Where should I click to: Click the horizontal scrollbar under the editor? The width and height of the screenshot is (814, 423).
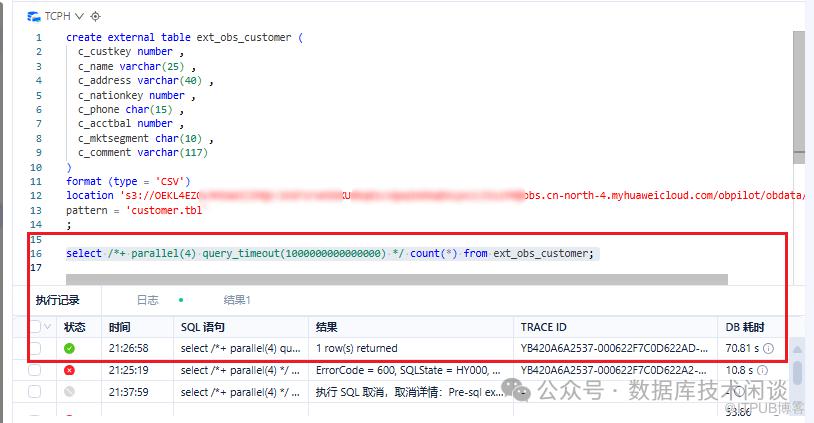[x=397, y=280]
